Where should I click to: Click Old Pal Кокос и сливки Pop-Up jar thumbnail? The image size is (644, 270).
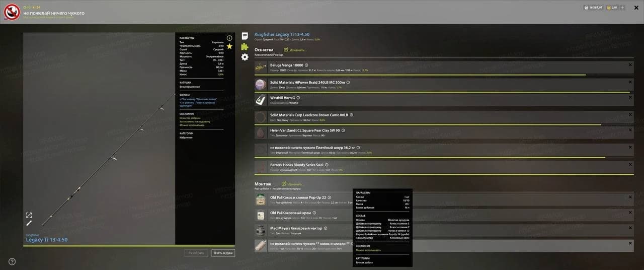260,199
